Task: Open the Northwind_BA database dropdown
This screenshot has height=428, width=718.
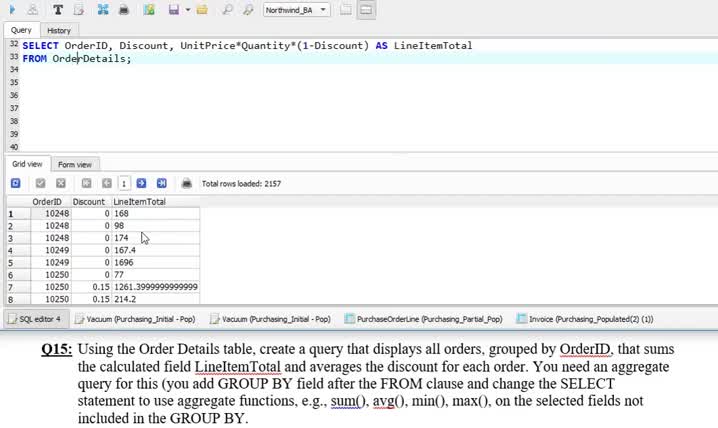Action: [x=294, y=10]
